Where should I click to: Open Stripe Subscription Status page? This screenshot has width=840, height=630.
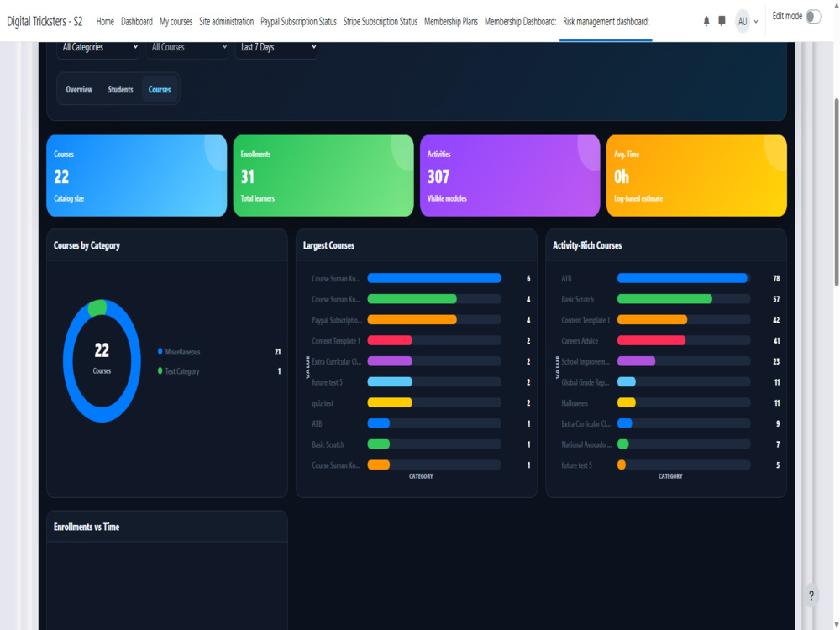[381, 22]
